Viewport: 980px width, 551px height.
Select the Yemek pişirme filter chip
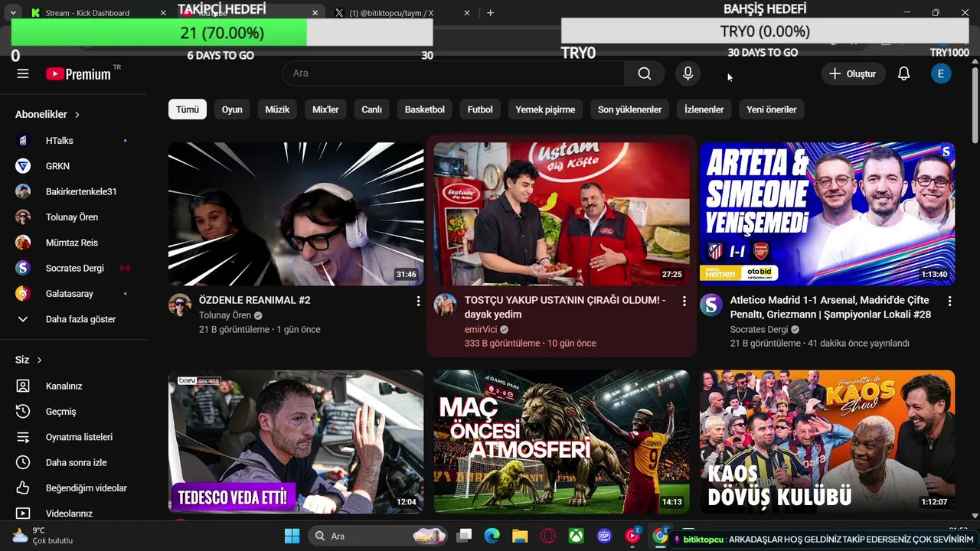tap(545, 109)
